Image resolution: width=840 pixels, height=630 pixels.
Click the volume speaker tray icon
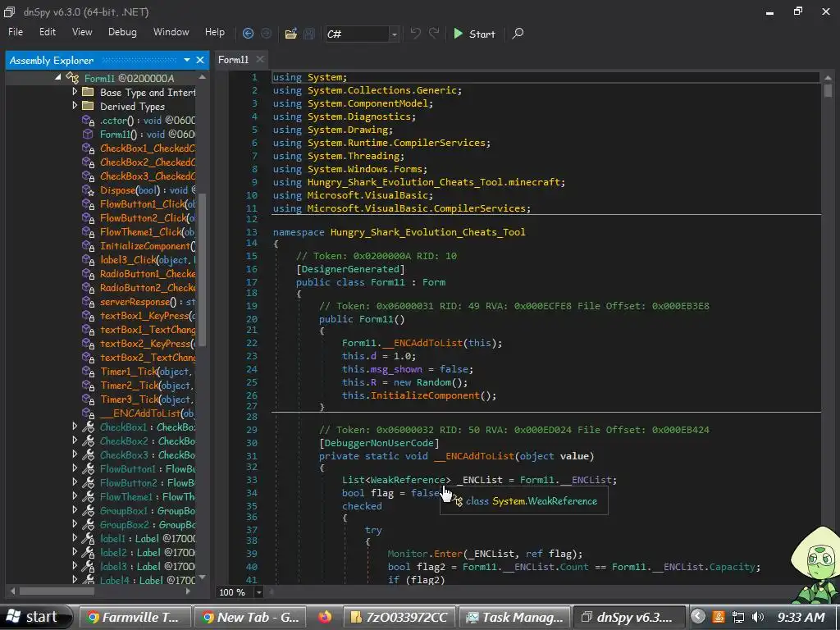[757, 617]
